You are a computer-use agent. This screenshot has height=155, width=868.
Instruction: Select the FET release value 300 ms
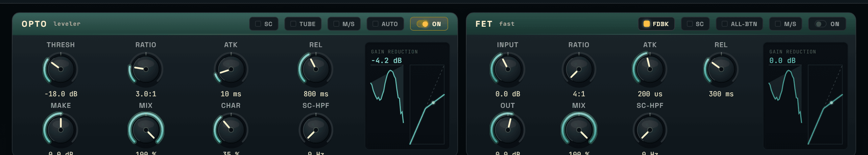pos(721,94)
